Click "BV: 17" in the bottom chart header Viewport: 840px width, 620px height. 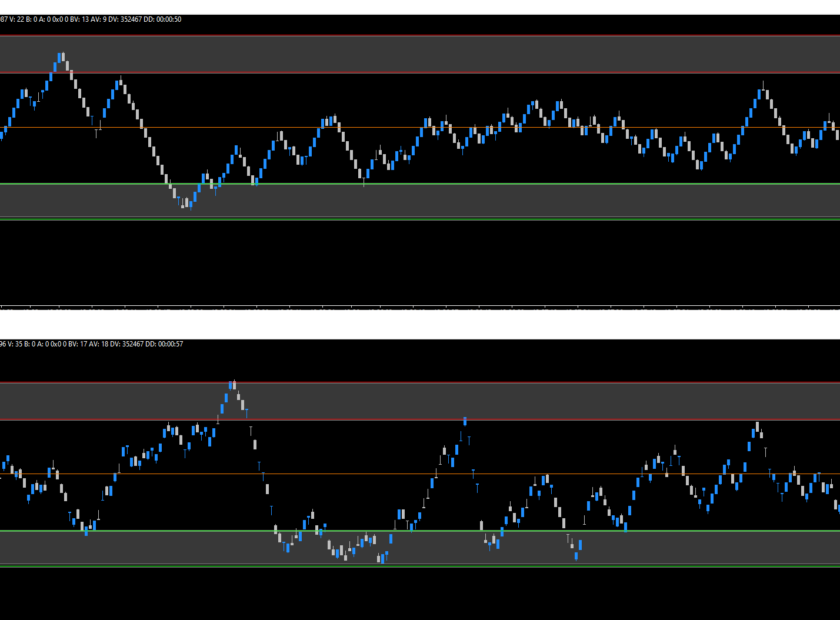pos(79,344)
